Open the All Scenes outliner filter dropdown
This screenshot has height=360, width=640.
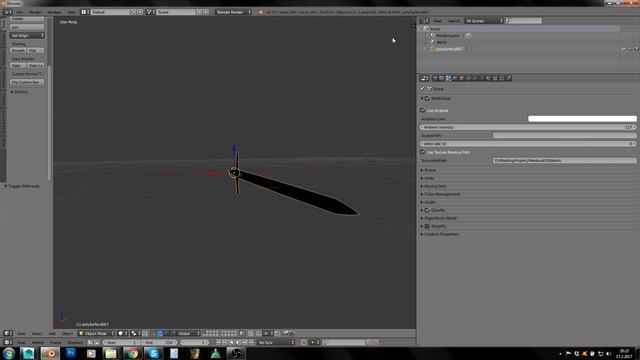tap(484, 21)
